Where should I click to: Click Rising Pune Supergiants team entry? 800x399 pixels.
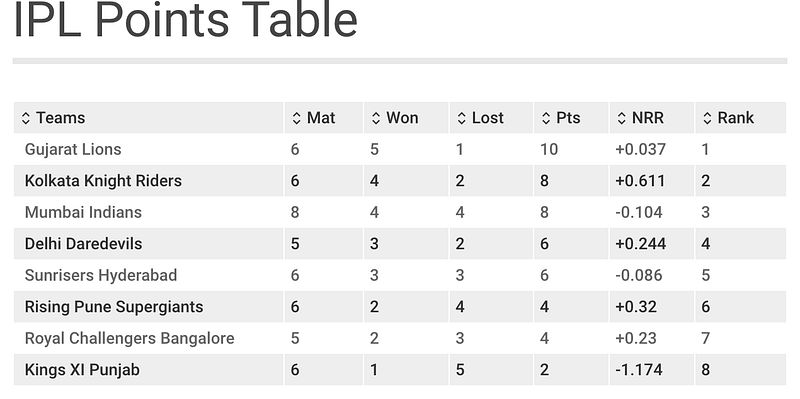click(114, 307)
